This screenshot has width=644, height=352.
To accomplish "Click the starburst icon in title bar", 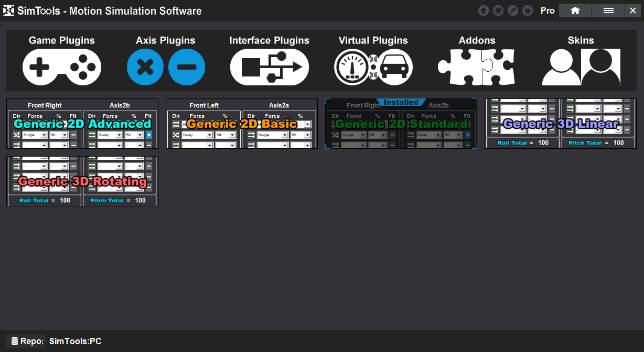I will click(498, 10).
